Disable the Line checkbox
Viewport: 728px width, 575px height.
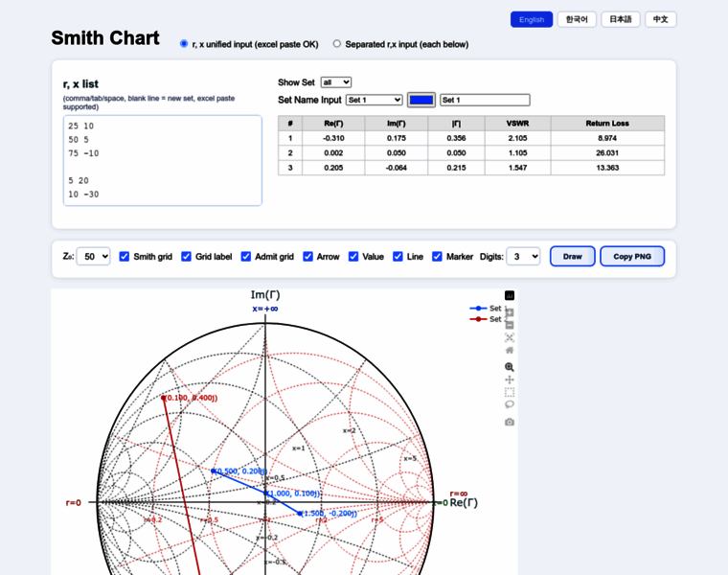click(398, 257)
